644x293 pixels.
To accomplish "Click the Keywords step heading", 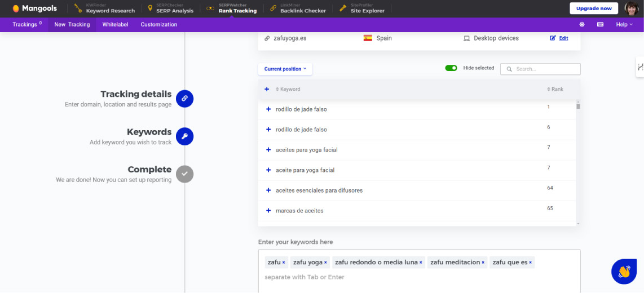I will tap(149, 132).
